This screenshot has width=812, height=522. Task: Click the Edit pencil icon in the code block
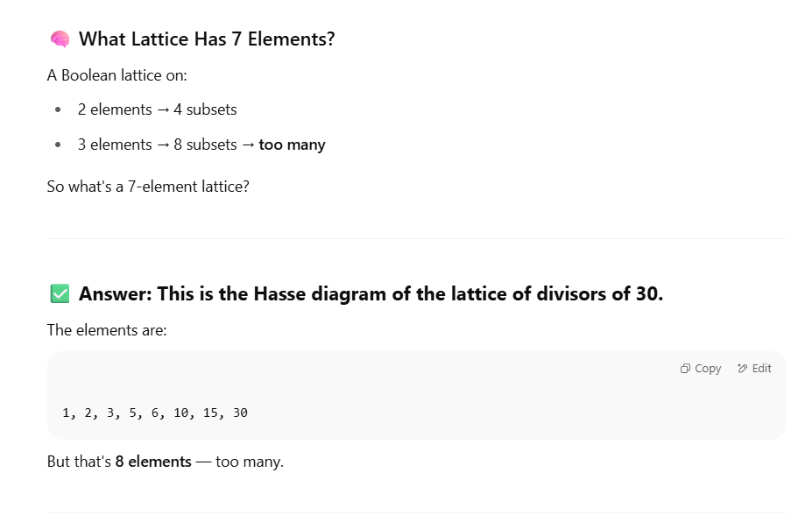click(742, 368)
